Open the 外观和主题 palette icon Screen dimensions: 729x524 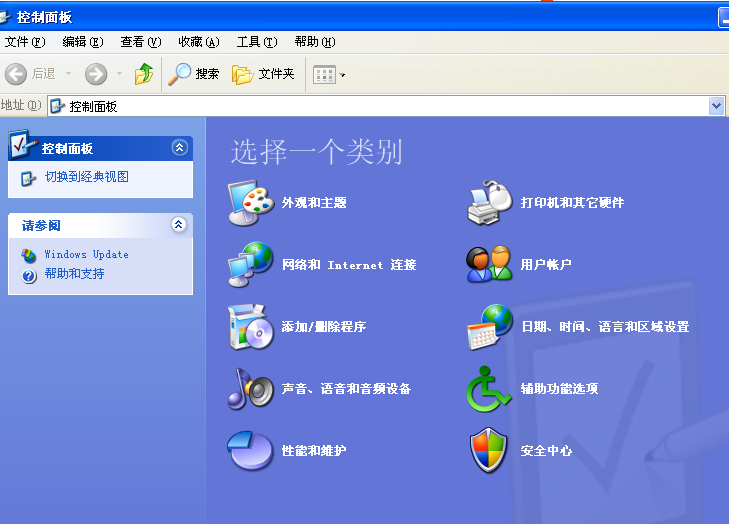click(251, 203)
